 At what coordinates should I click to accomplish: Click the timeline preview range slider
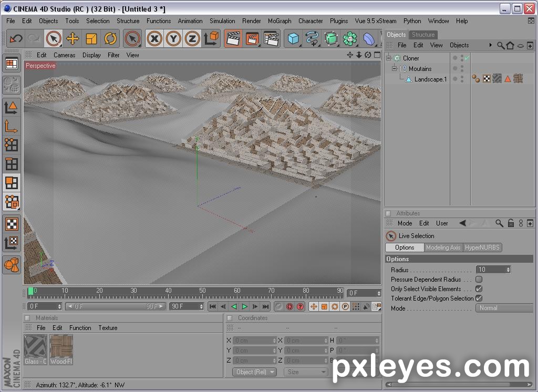coord(115,306)
